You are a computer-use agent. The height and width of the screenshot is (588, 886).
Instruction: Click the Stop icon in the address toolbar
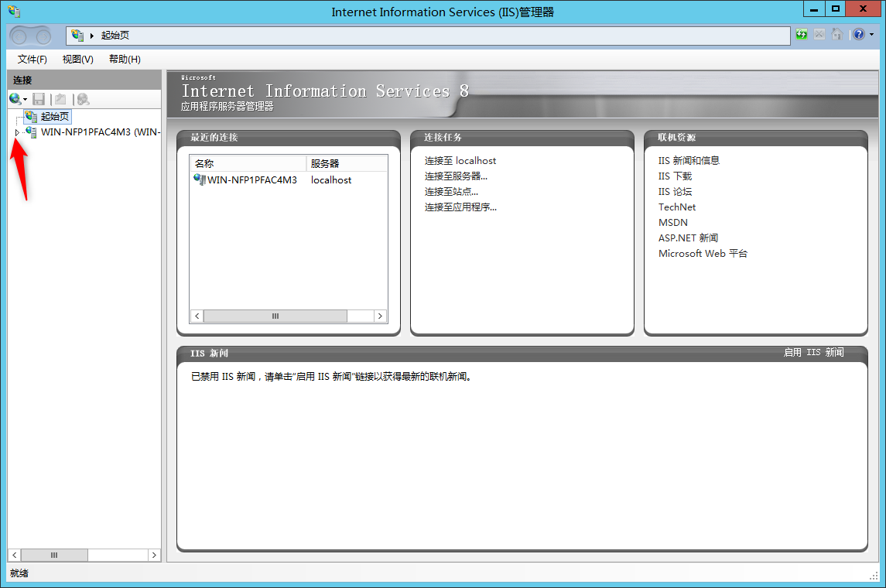819,35
